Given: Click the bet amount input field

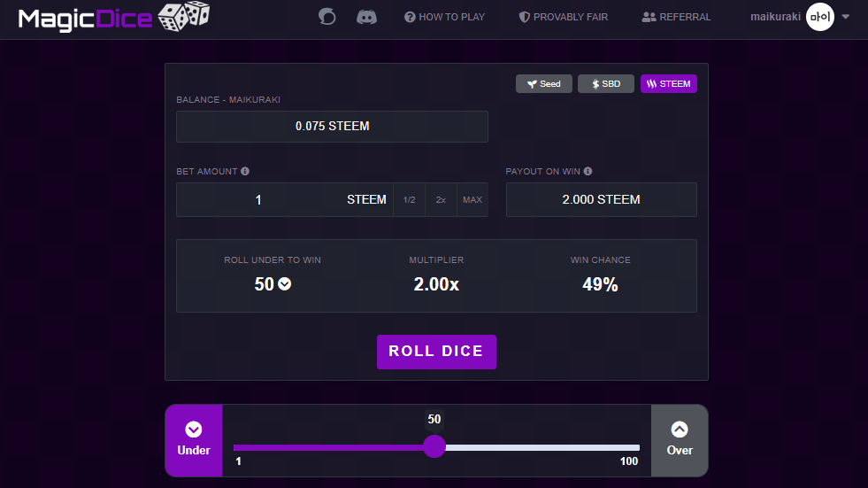Looking at the screenshot, I should point(258,199).
